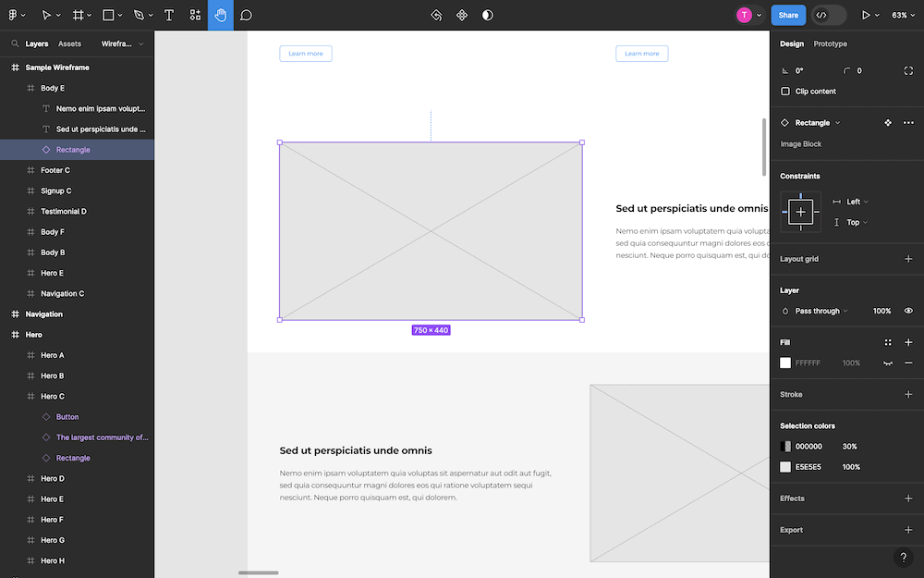Open the Assets tab in left panel
The width and height of the screenshot is (924, 578).
69,43
